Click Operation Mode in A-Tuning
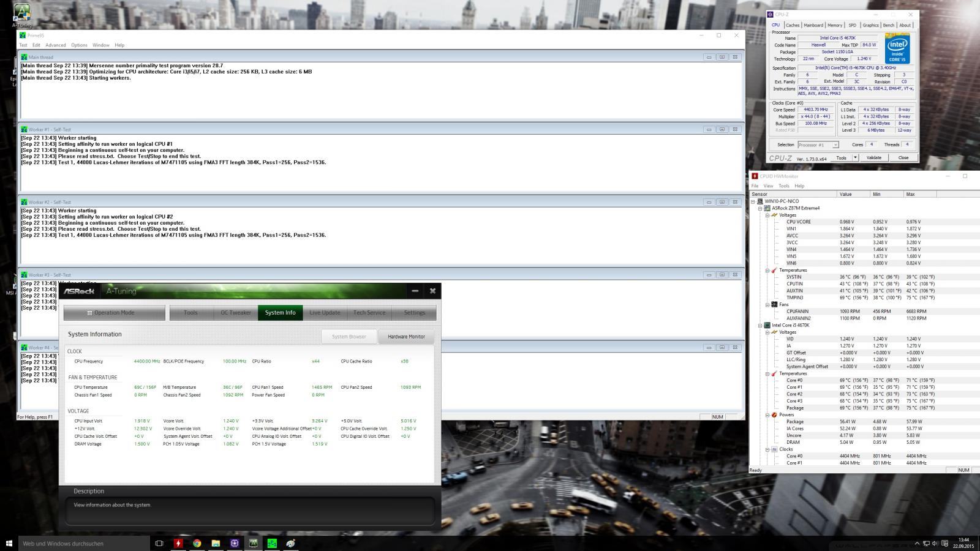Screen dimensions: 980x551 coord(114,312)
